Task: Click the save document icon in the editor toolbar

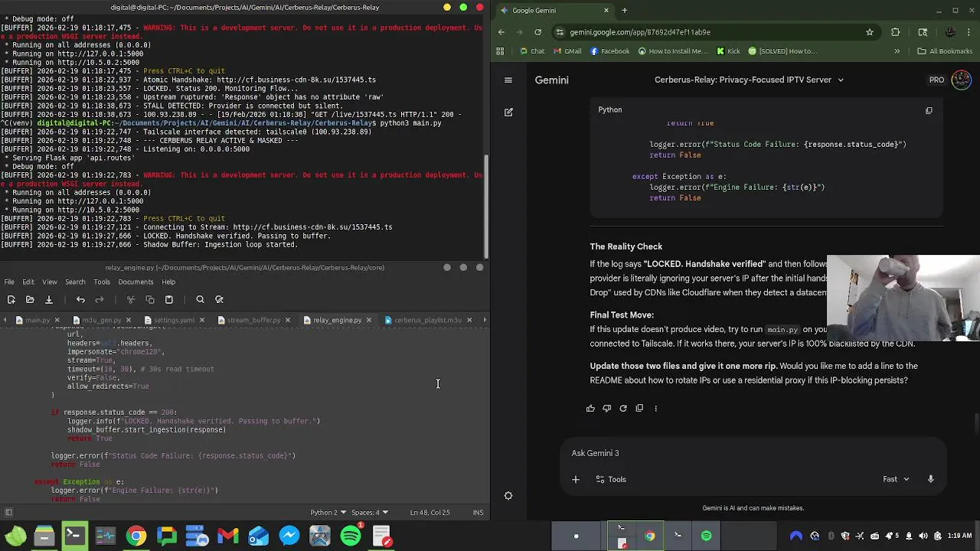Action: coord(48,299)
